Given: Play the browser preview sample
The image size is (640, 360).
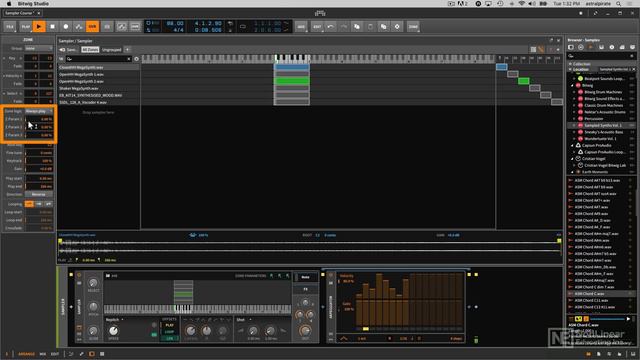Looking at the screenshot, I should pyautogui.click(x=628, y=319).
